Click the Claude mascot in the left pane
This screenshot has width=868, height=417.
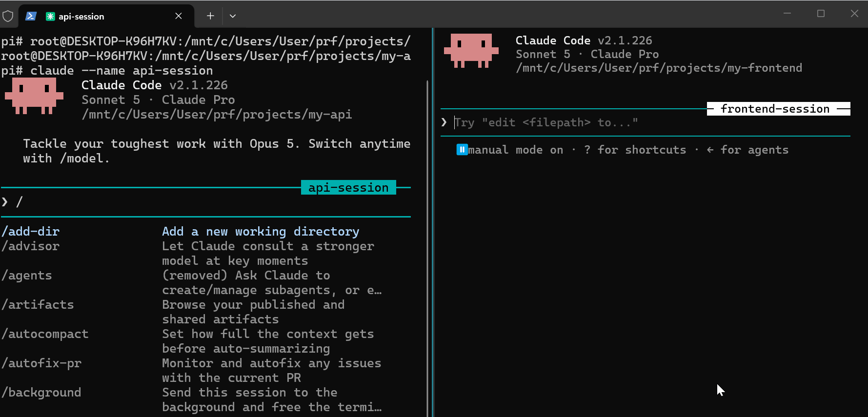(34, 96)
